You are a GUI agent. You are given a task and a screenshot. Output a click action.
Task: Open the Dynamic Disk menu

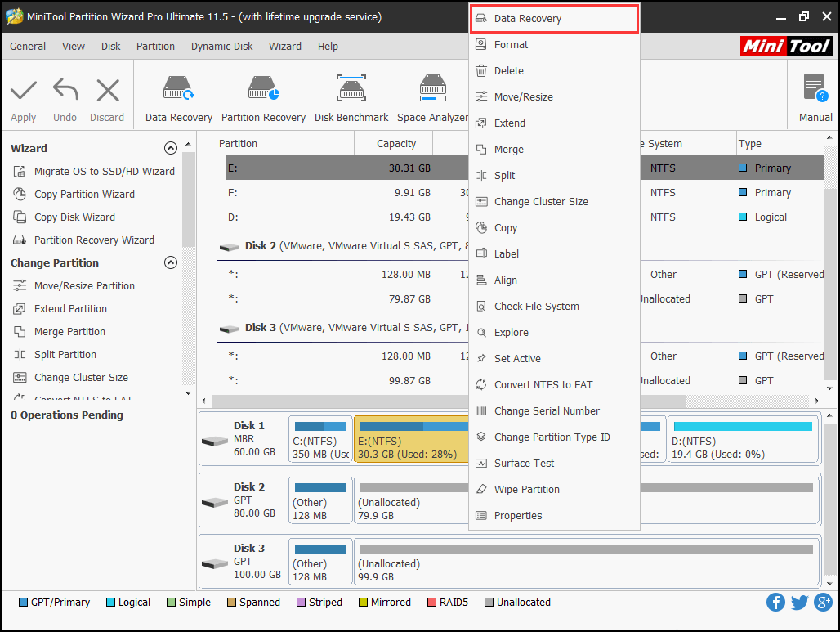(221, 47)
